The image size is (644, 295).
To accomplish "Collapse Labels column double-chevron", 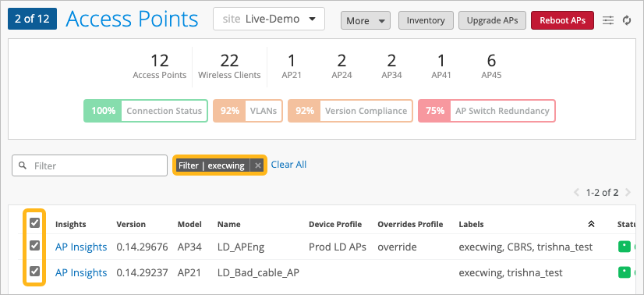I will click(591, 224).
